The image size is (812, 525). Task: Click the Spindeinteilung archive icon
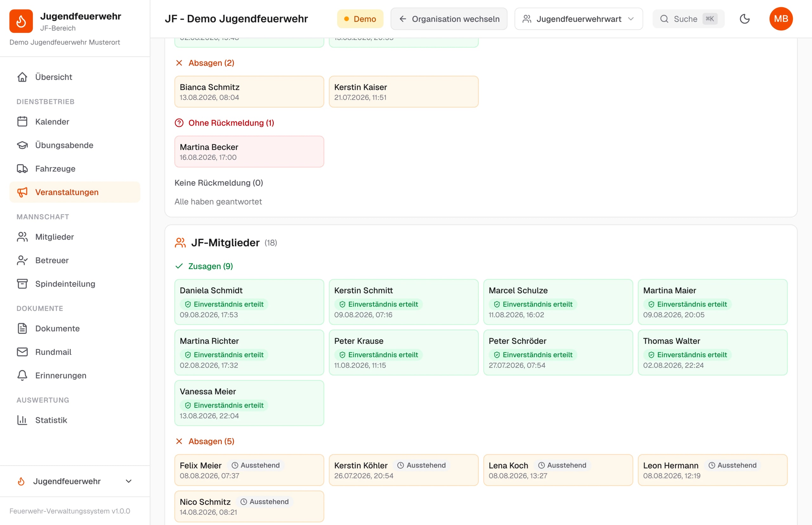(x=23, y=284)
